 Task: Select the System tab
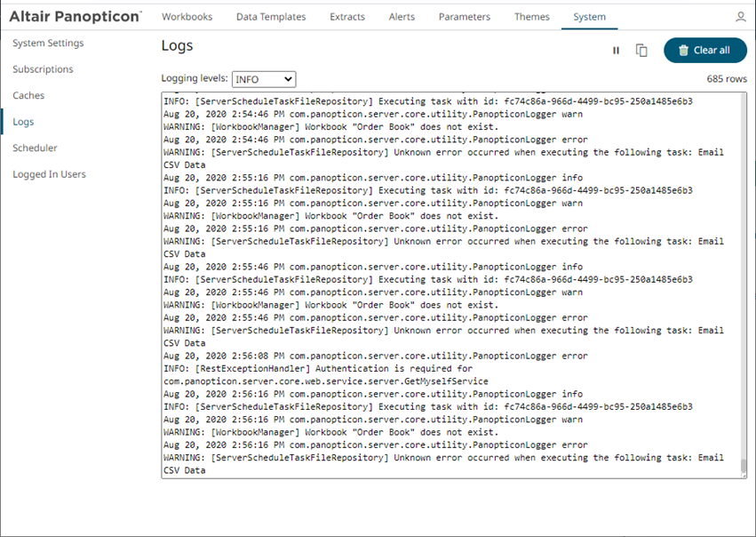click(x=589, y=17)
